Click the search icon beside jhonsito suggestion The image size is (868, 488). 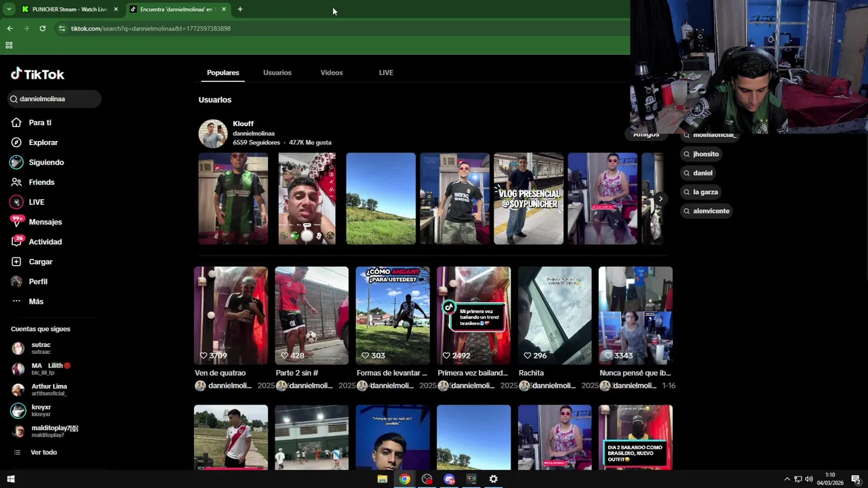coord(686,154)
